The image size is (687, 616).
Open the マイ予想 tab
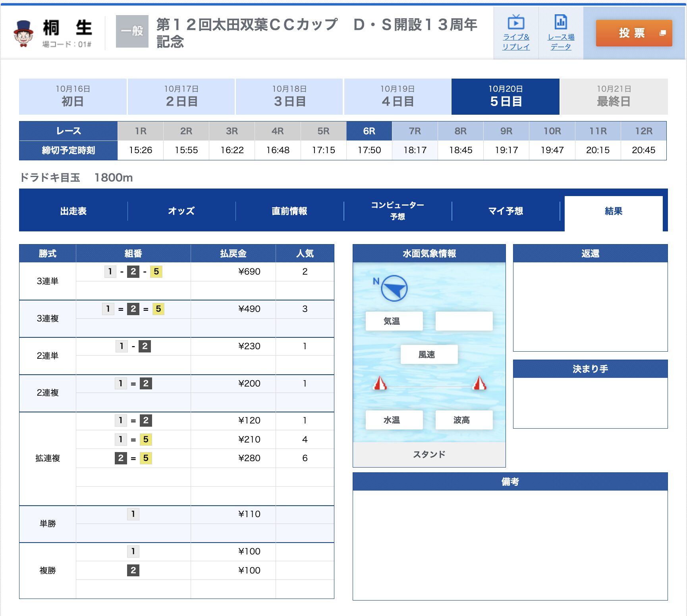(x=506, y=211)
